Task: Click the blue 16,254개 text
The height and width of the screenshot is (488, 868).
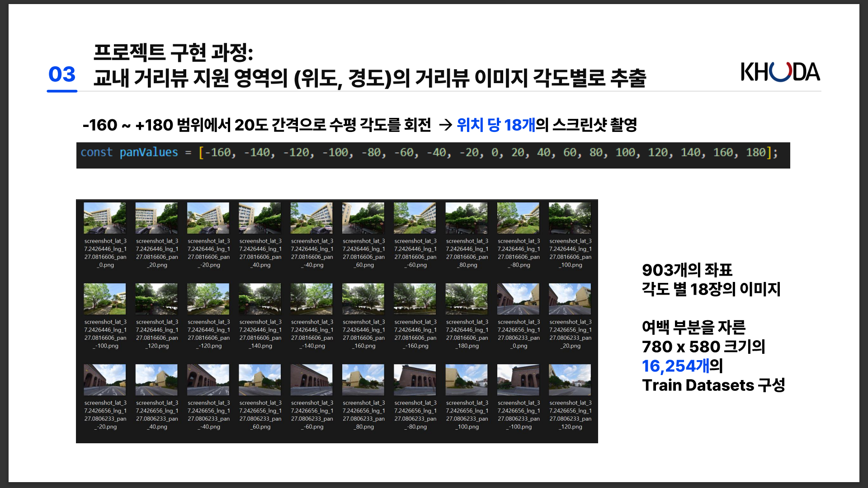Action: (x=675, y=366)
